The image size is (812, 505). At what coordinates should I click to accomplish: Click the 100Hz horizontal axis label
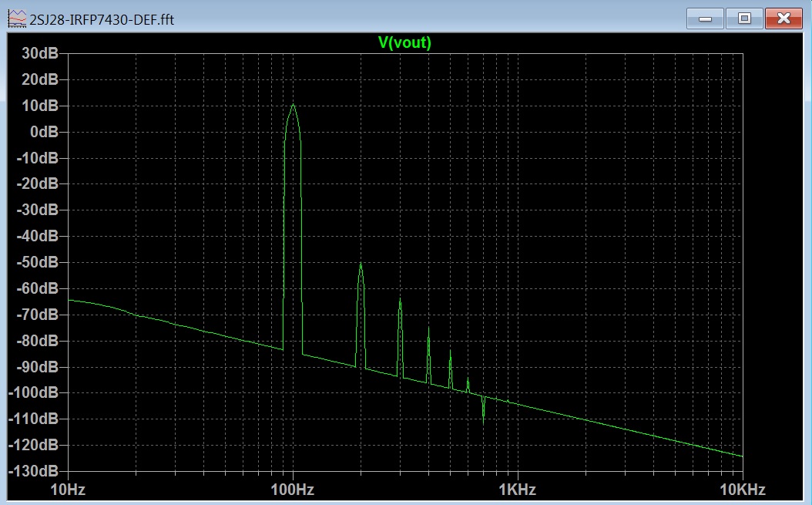pos(293,490)
